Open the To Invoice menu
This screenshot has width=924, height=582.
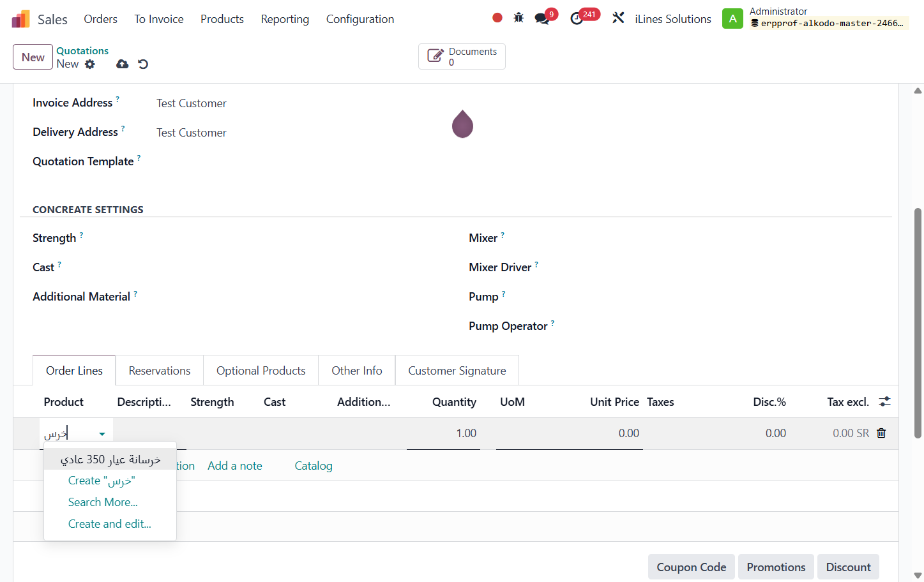[159, 19]
